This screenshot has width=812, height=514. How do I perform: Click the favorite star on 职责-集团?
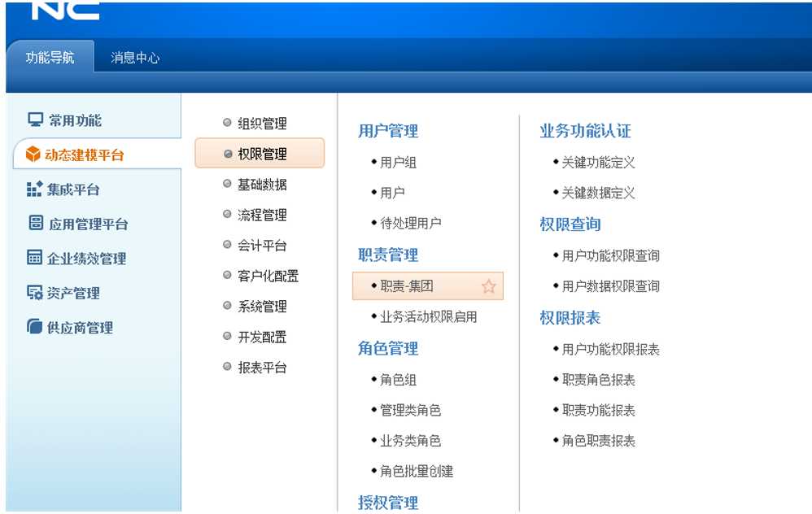click(x=488, y=285)
